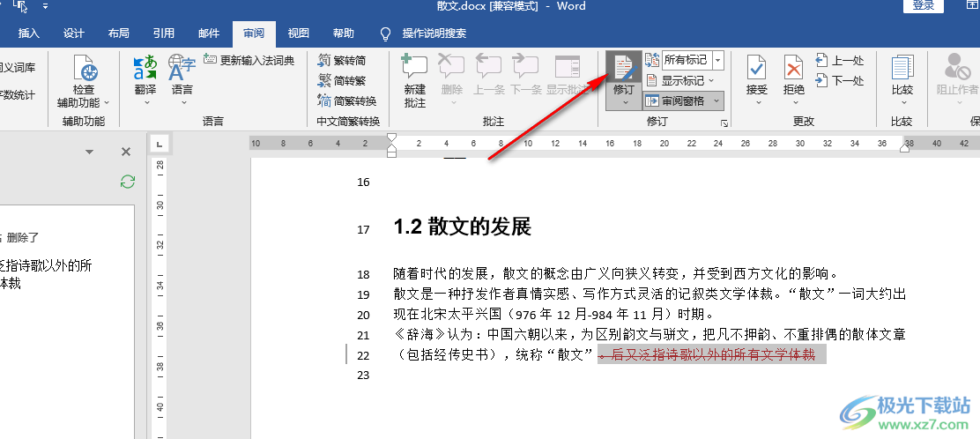Open the 设计 ribbon tab
This screenshot has width=980, height=439.
pyautogui.click(x=74, y=33)
